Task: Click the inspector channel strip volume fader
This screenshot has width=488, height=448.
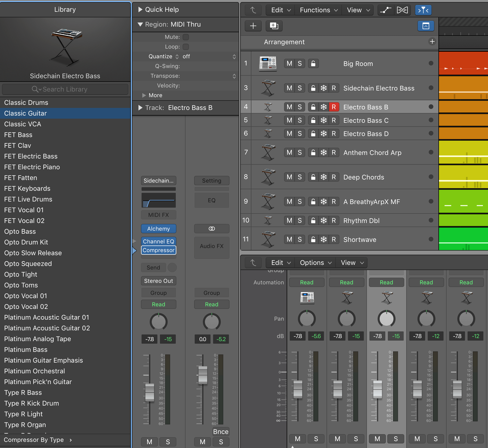Action: [x=150, y=392]
